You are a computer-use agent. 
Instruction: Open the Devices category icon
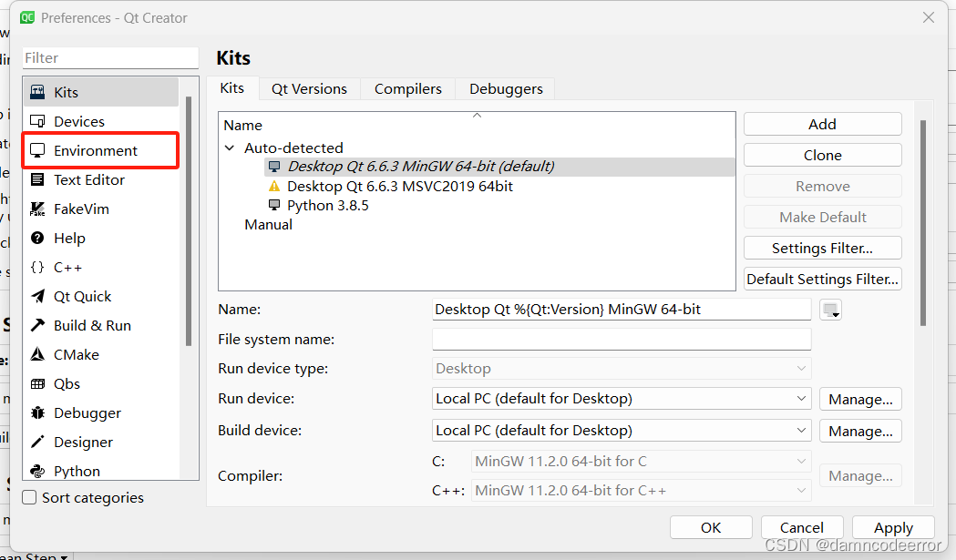coord(37,122)
